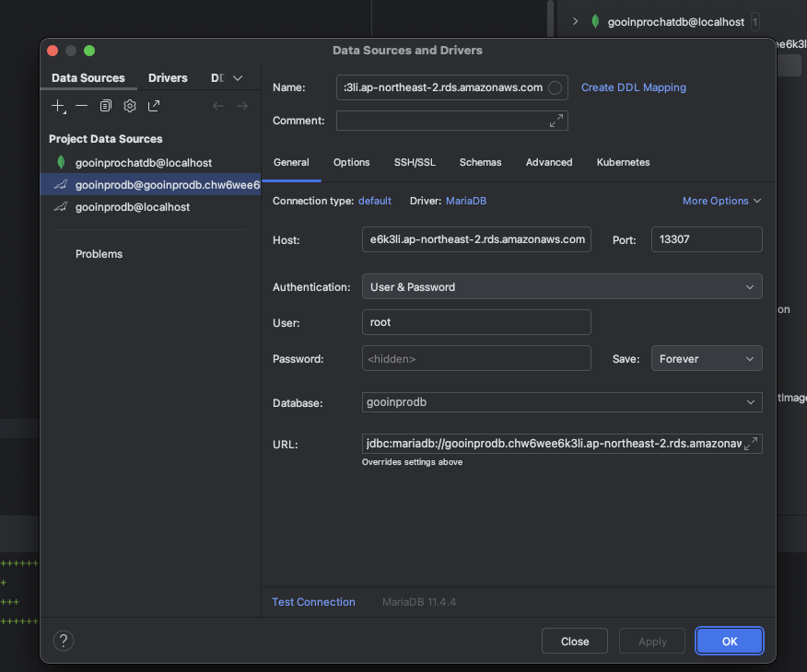
Task: Confirm with the OK button
Action: 730,641
